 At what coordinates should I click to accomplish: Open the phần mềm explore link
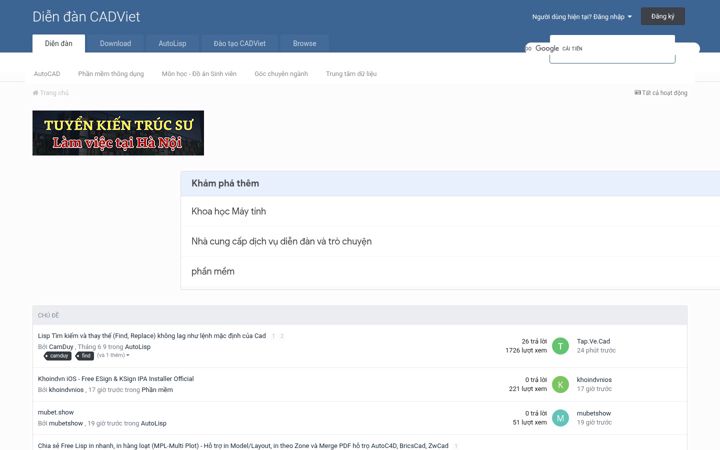(213, 271)
